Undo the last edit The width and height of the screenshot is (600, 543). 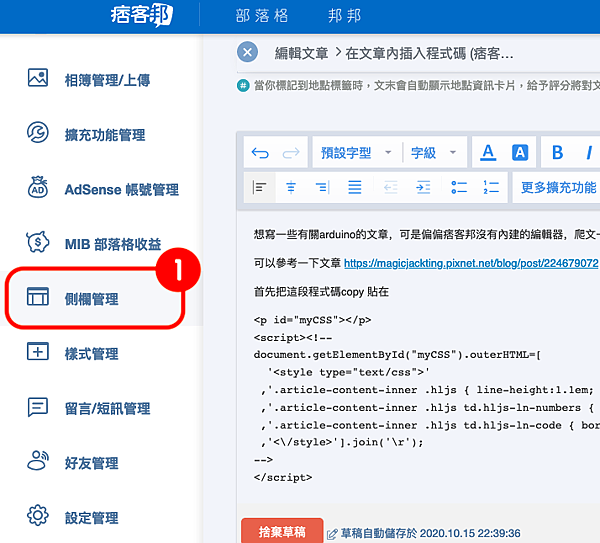click(260, 153)
